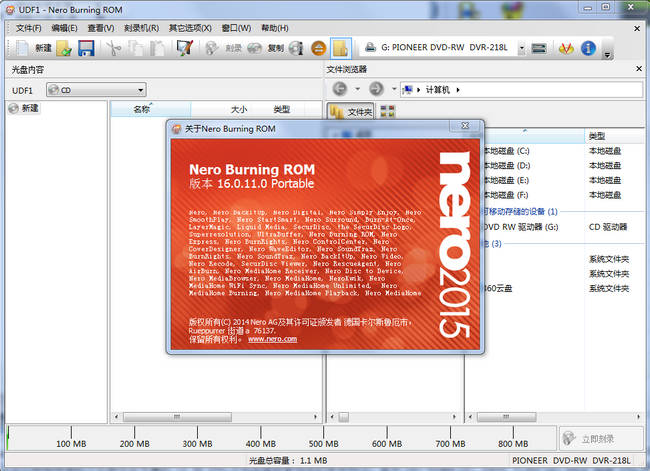Open the 帮助(H) menu

274,28
